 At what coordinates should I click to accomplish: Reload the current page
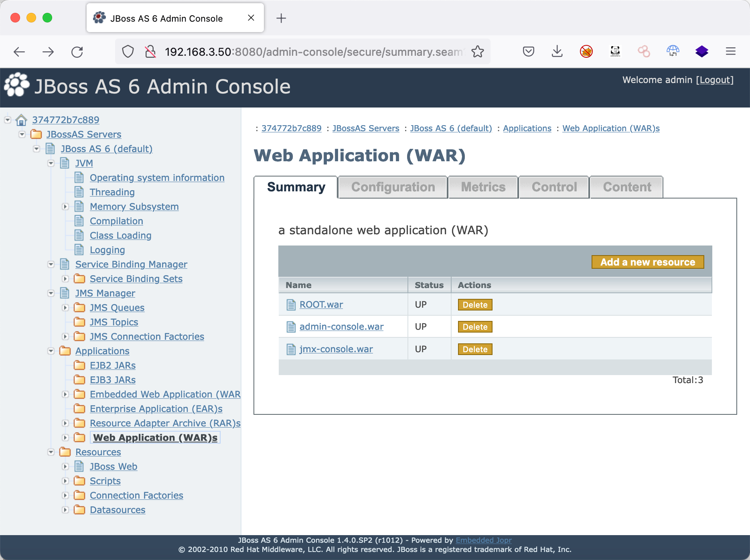tap(77, 52)
